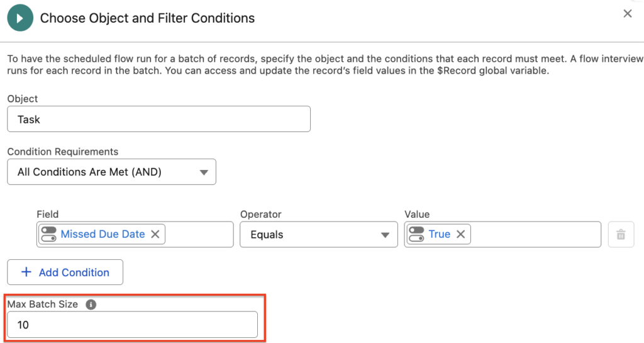Close the Choose Object dialog

tap(627, 14)
